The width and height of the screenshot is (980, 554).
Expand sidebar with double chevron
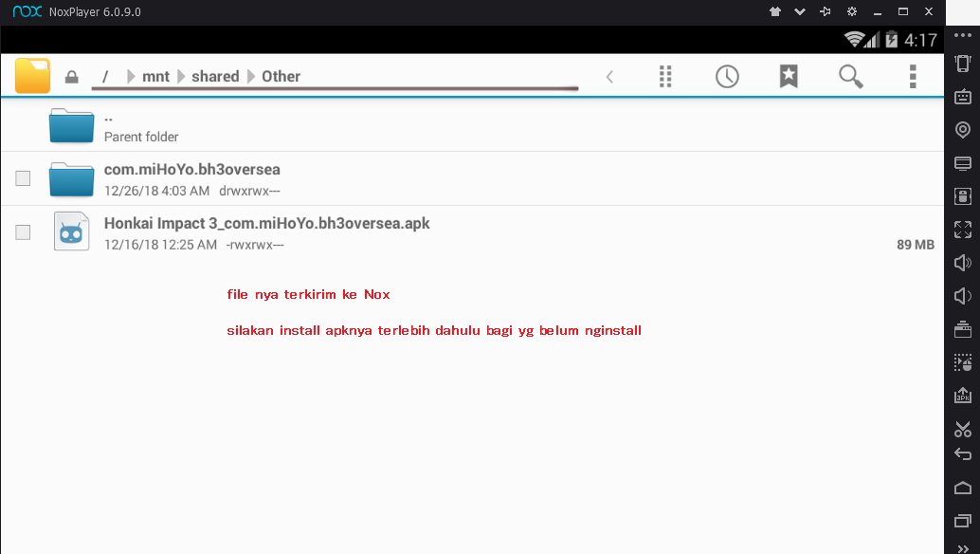click(963, 548)
